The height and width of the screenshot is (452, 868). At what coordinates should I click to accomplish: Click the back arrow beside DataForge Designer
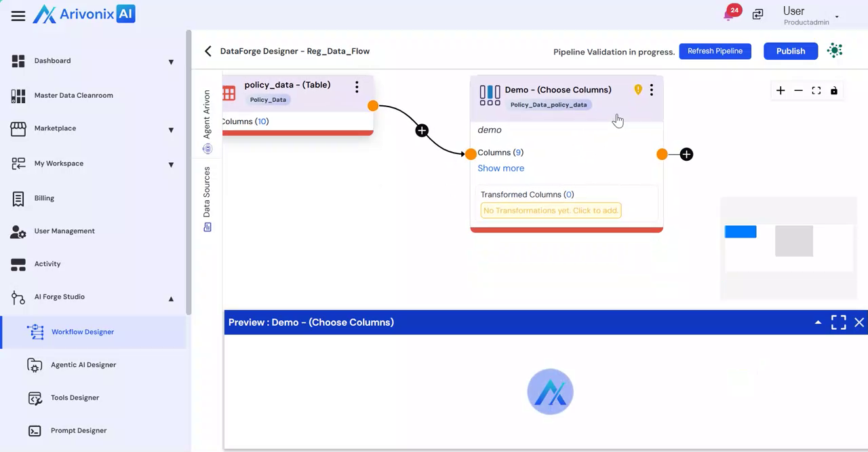tap(208, 51)
